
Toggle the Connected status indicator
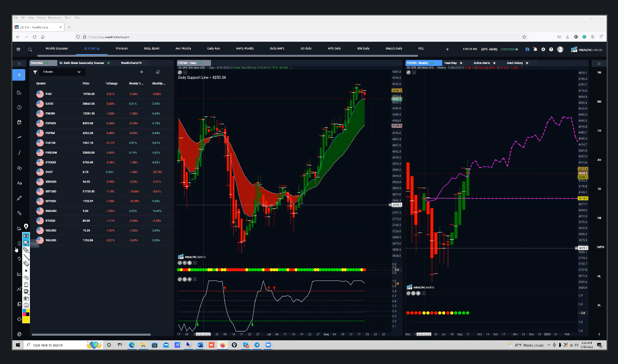(x=509, y=49)
